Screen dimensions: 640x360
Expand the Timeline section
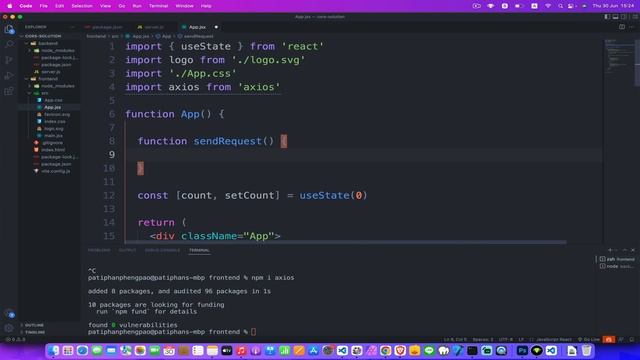(x=35, y=332)
